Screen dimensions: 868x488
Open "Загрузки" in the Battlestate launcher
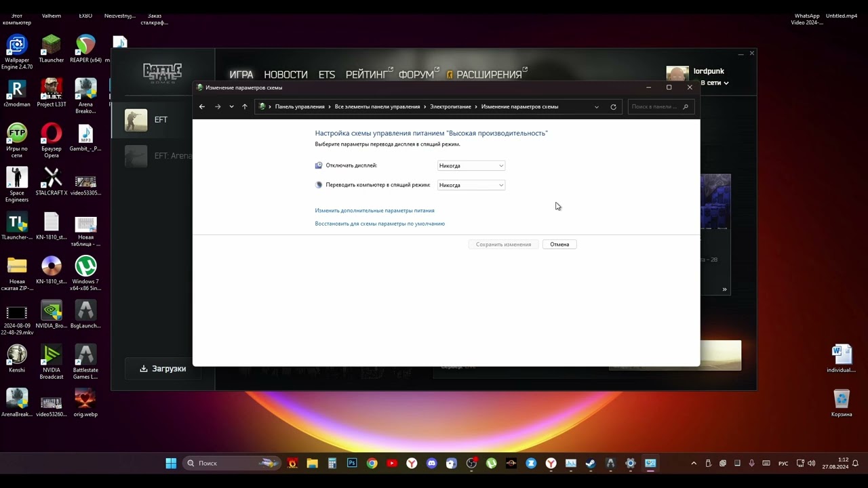coord(163,369)
